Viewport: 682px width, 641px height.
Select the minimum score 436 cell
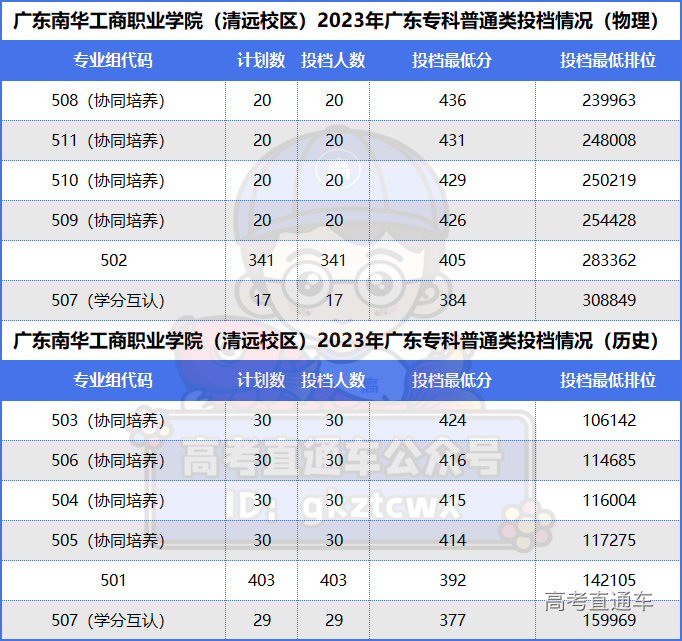pos(452,101)
